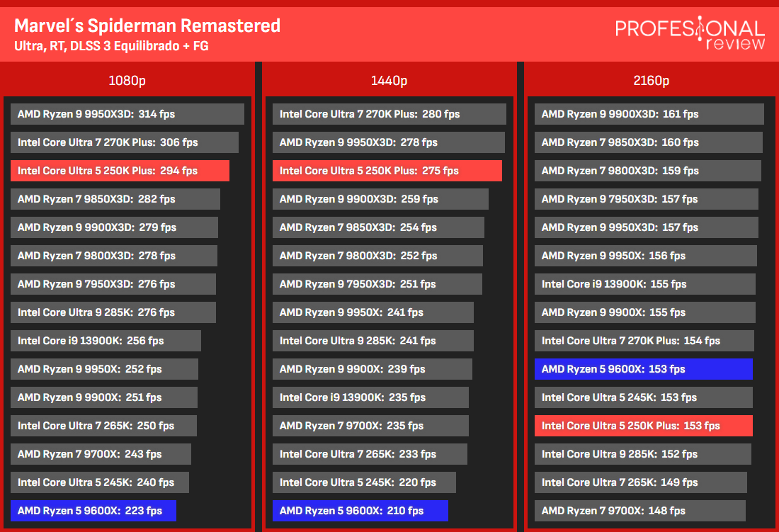Click the 'Intel Core Ultra 7 270K Plus: 306 fps' bar

[124, 142]
